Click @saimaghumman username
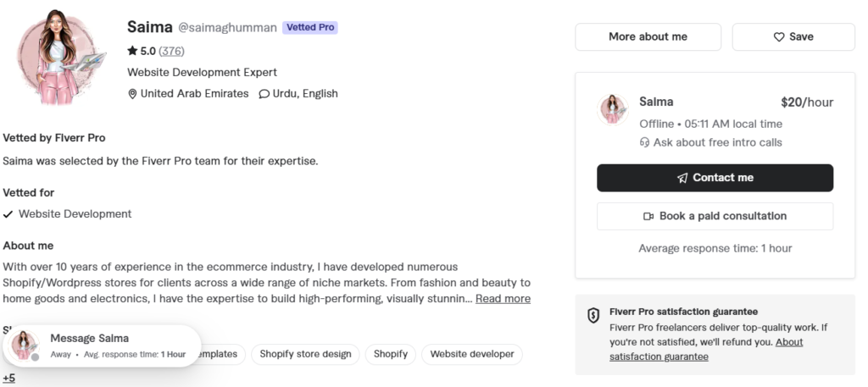Viewport: 868px width, 387px height. coord(227,28)
